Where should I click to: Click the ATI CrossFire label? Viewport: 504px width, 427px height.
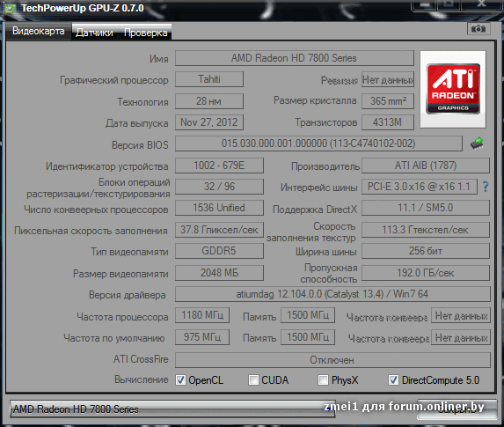[141, 359]
